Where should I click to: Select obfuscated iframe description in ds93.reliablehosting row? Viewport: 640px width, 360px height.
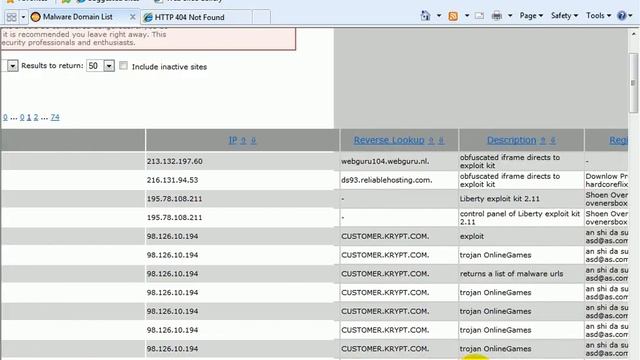(x=510, y=180)
